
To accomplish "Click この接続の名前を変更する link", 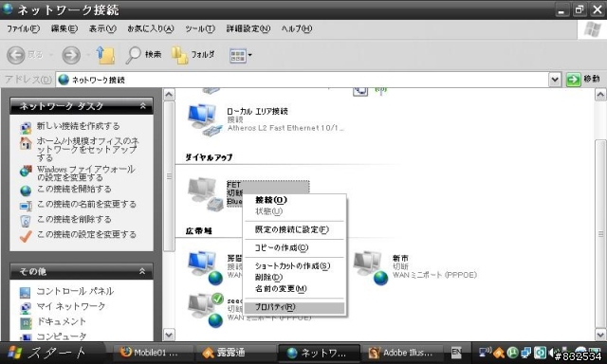I will point(86,204).
